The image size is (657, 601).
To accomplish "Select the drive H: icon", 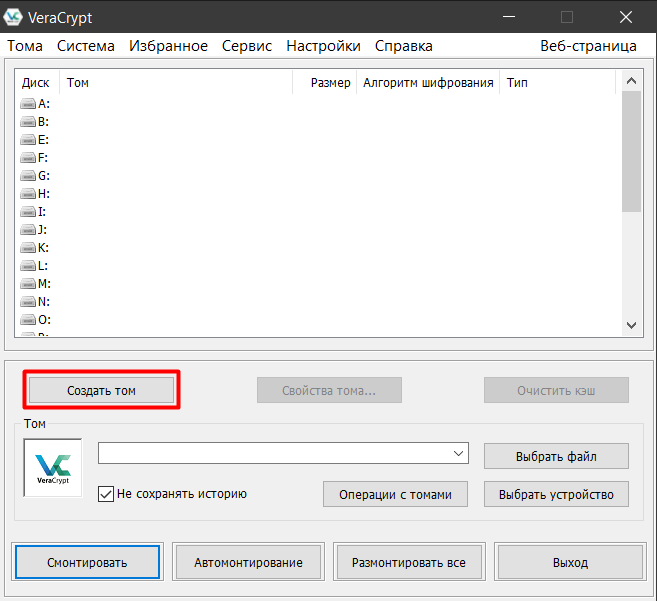I will point(28,194).
